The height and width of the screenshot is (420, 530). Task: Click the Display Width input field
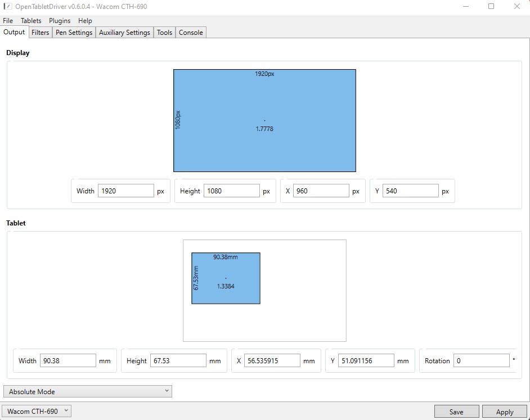click(x=125, y=191)
